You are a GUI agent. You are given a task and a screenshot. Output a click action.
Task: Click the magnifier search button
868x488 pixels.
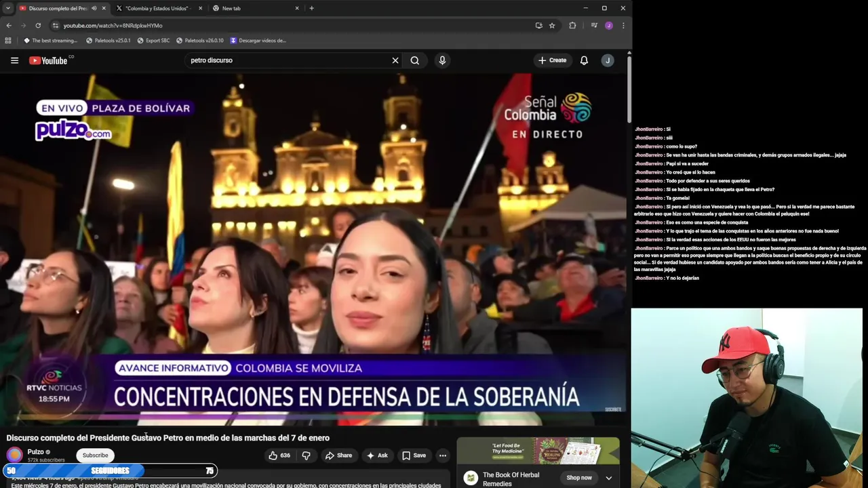click(415, 60)
